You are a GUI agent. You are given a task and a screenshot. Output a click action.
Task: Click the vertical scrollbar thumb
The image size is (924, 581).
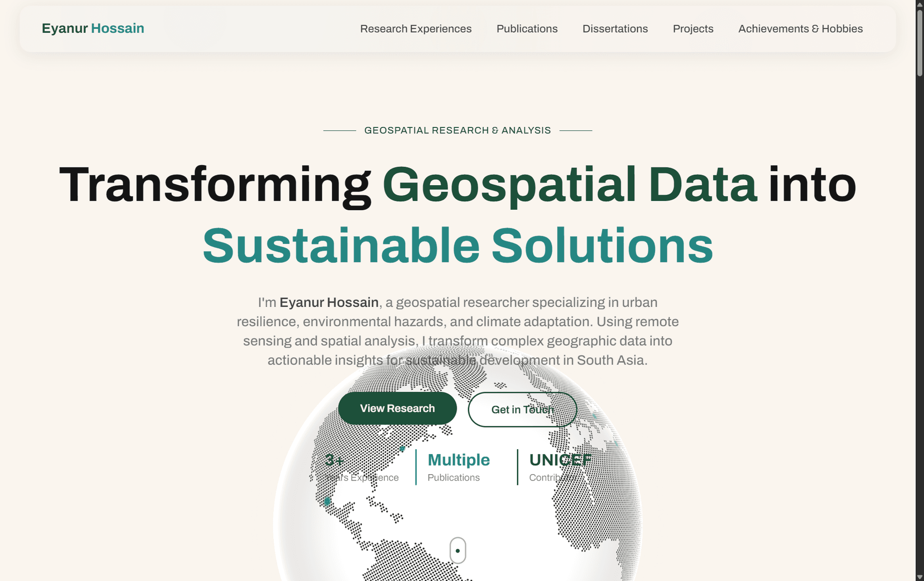click(x=920, y=42)
